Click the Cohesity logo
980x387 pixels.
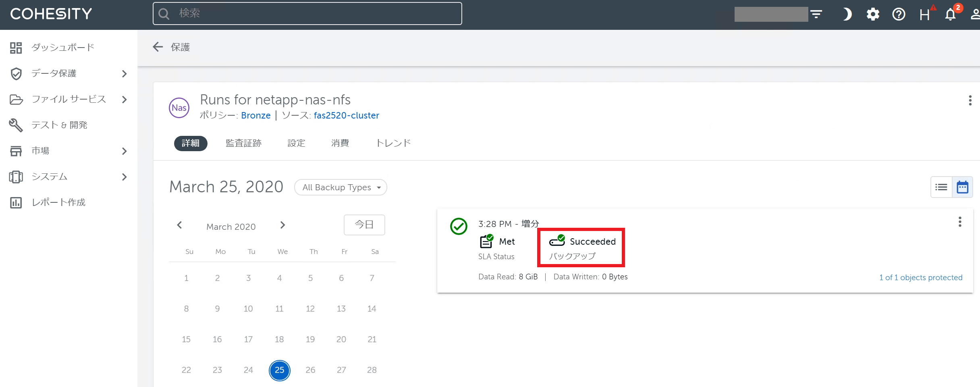click(51, 14)
